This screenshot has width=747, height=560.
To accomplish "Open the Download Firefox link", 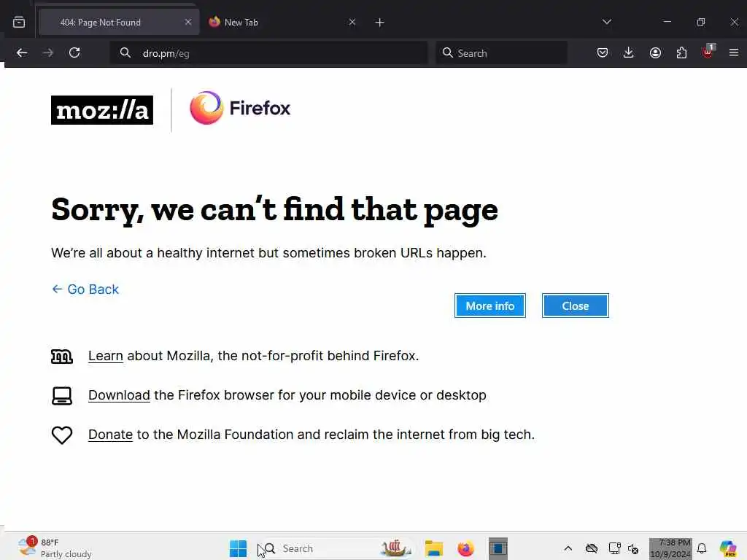I will click(119, 395).
